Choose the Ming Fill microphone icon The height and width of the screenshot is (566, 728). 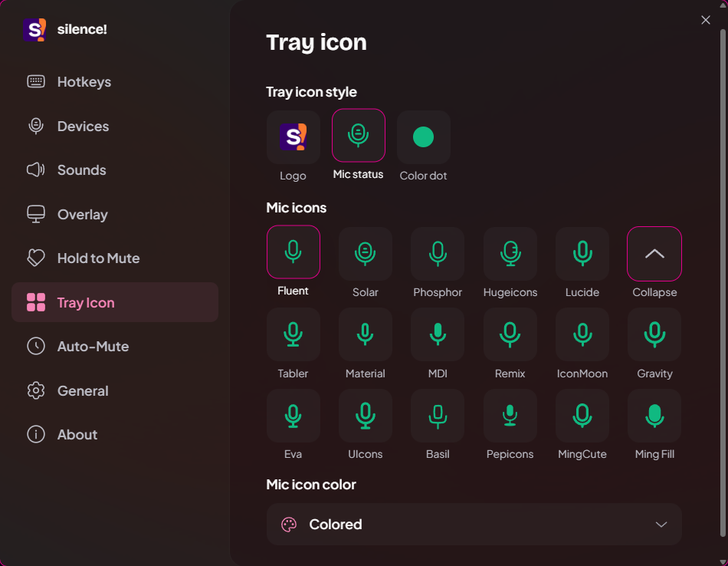(x=654, y=416)
